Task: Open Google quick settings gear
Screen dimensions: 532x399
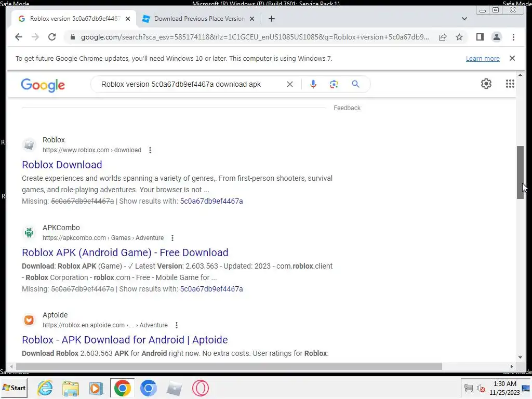Action: (x=486, y=84)
